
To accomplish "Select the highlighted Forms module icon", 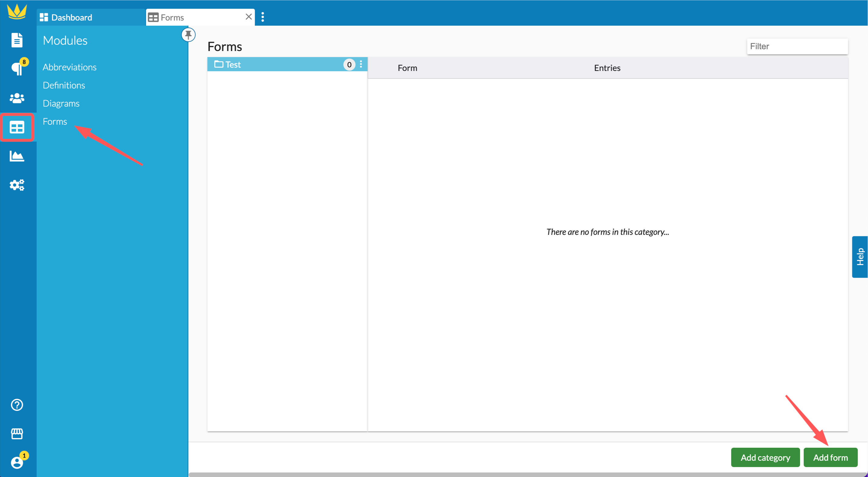I will pos(17,127).
